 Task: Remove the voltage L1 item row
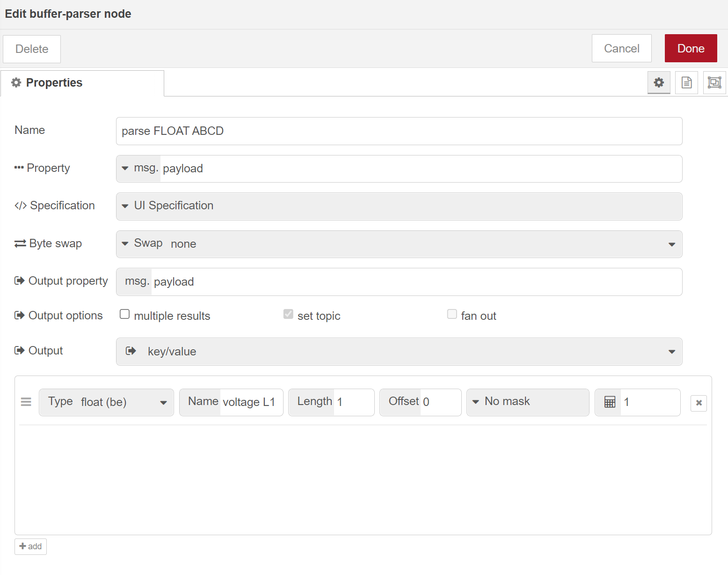pyautogui.click(x=699, y=403)
